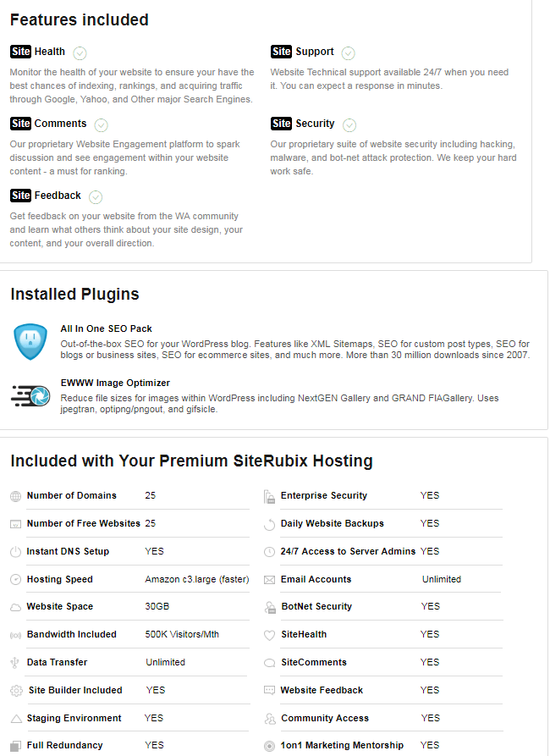Click the green checkmark beside Site Health

(x=80, y=53)
